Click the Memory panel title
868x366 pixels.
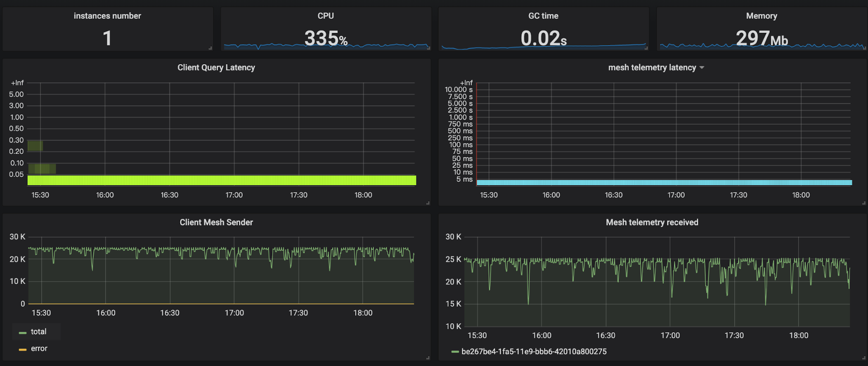[761, 16]
